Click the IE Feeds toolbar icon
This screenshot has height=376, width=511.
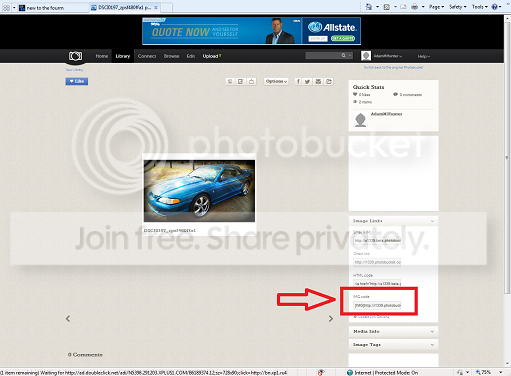tap(387, 7)
